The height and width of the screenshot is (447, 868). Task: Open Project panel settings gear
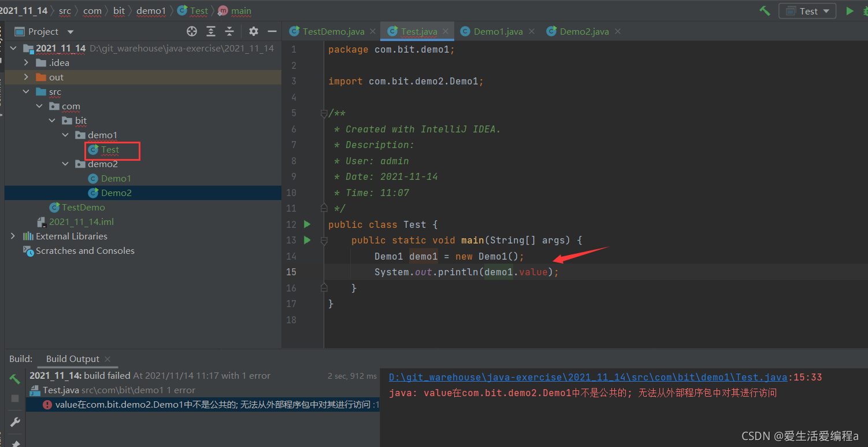253,31
